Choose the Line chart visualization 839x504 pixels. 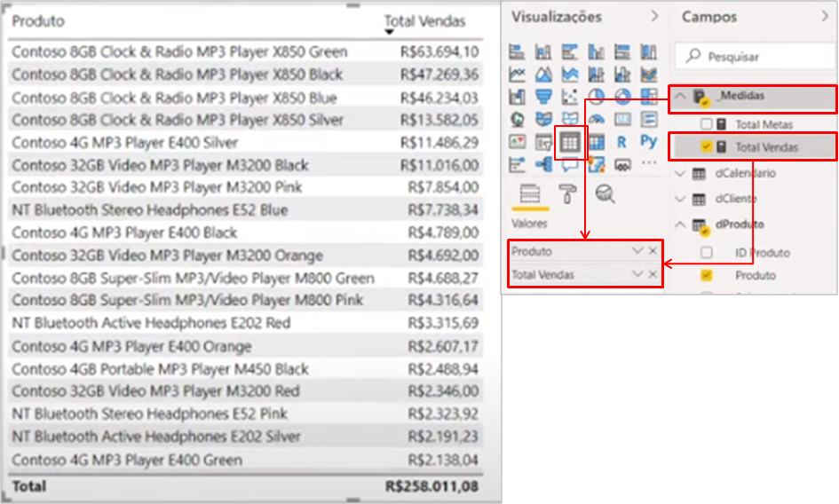(518, 75)
